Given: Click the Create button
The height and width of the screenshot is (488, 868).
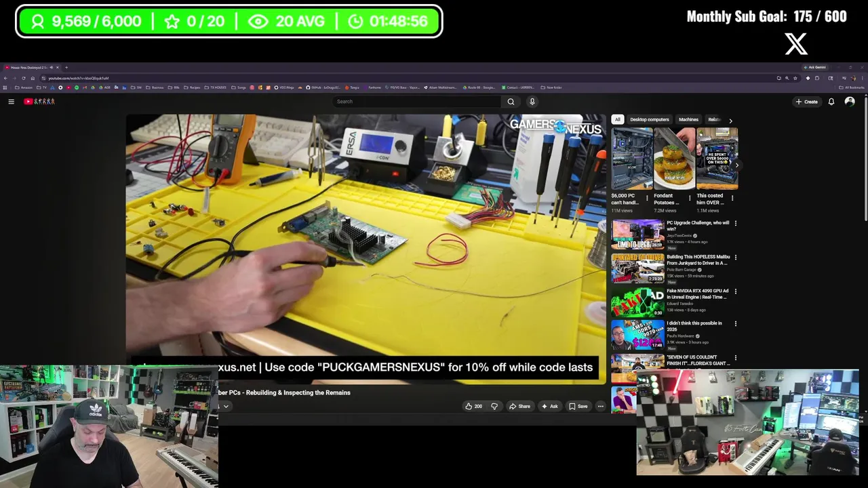Looking at the screenshot, I should (807, 102).
